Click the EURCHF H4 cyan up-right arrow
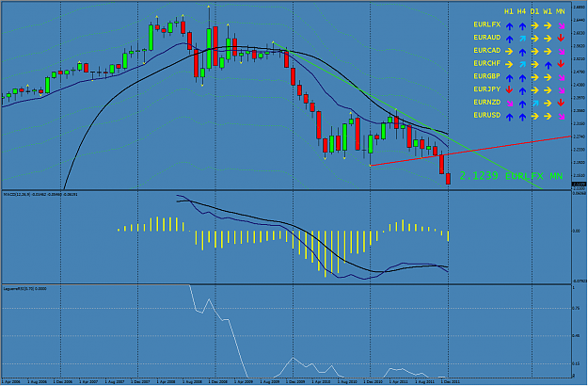The width and height of the screenshot is (588, 386). tap(522, 65)
